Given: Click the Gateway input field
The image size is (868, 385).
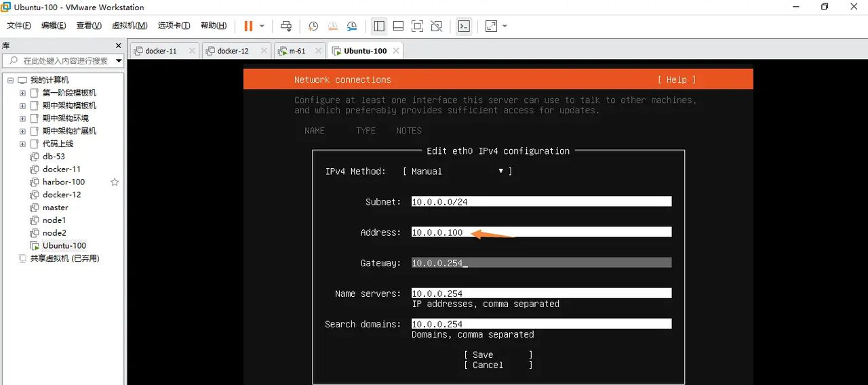Looking at the screenshot, I should (541, 262).
